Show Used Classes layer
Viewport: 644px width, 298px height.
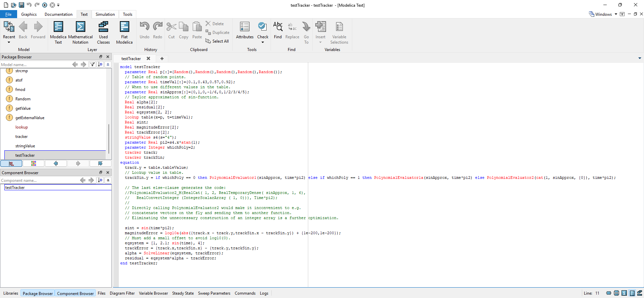103,32
